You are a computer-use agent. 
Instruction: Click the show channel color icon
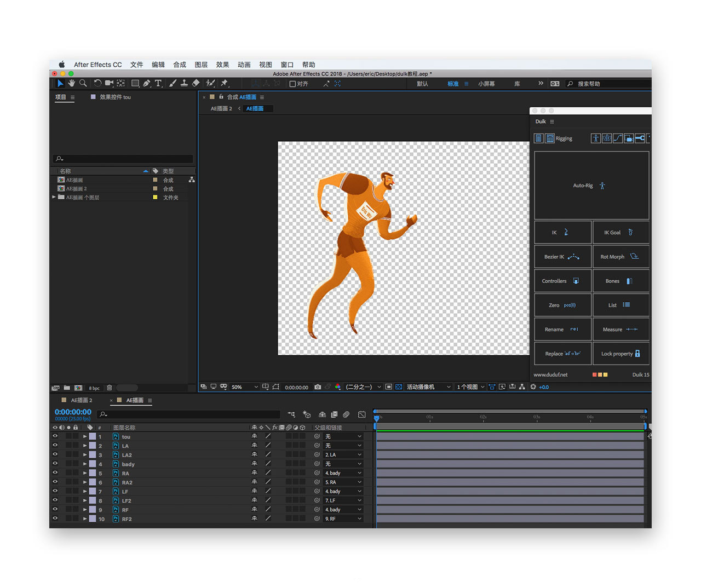(337, 387)
